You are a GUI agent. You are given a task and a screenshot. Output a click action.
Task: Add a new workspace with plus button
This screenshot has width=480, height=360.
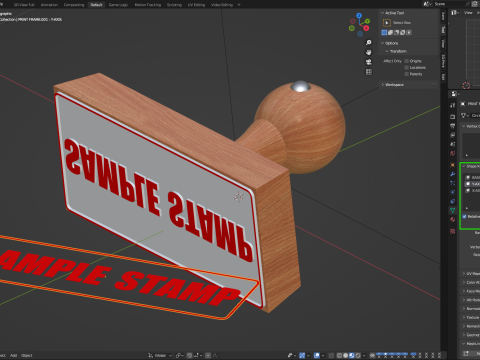pyautogui.click(x=239, y=5)
